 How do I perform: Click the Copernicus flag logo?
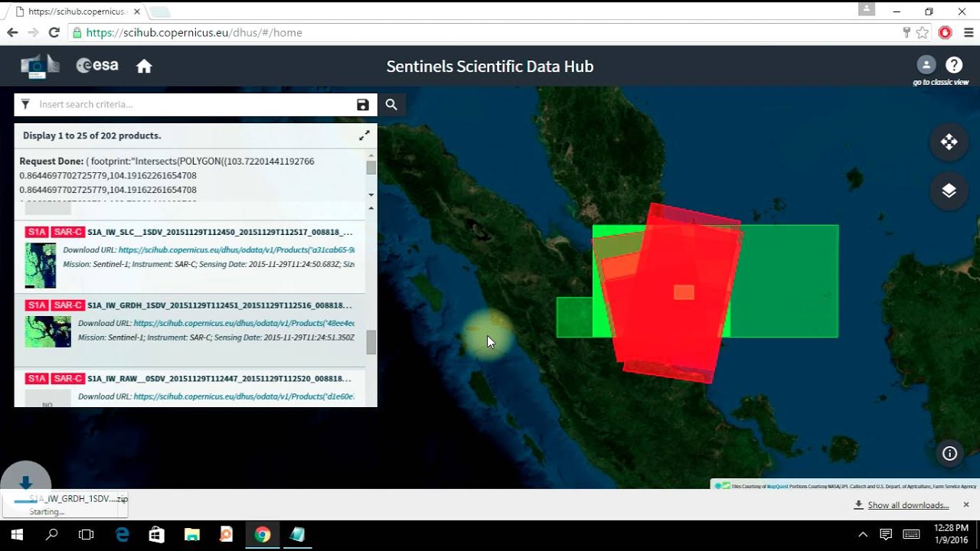[x=40, y=66]
